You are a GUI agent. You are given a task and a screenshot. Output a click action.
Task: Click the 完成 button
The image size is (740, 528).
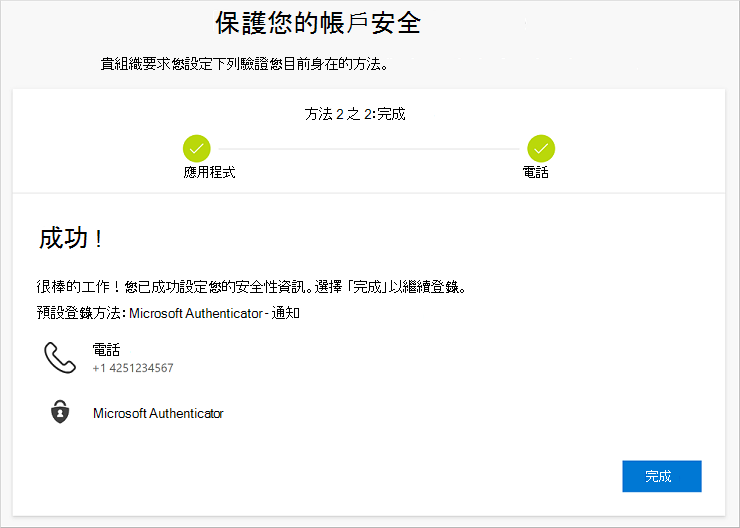(x=662, y=476)
